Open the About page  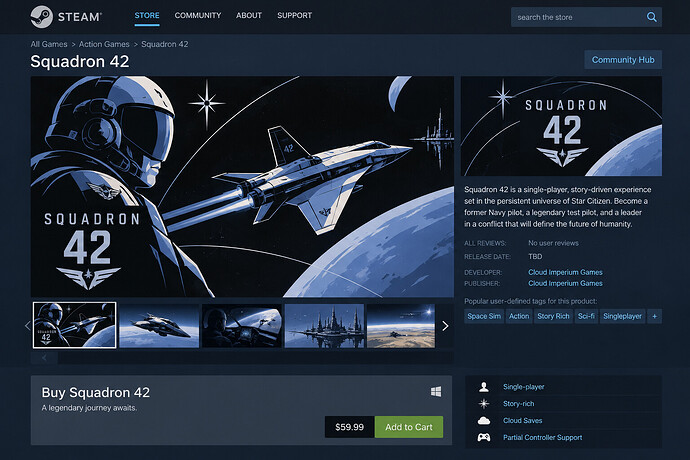pyautogui.click(x=249, y=15)
